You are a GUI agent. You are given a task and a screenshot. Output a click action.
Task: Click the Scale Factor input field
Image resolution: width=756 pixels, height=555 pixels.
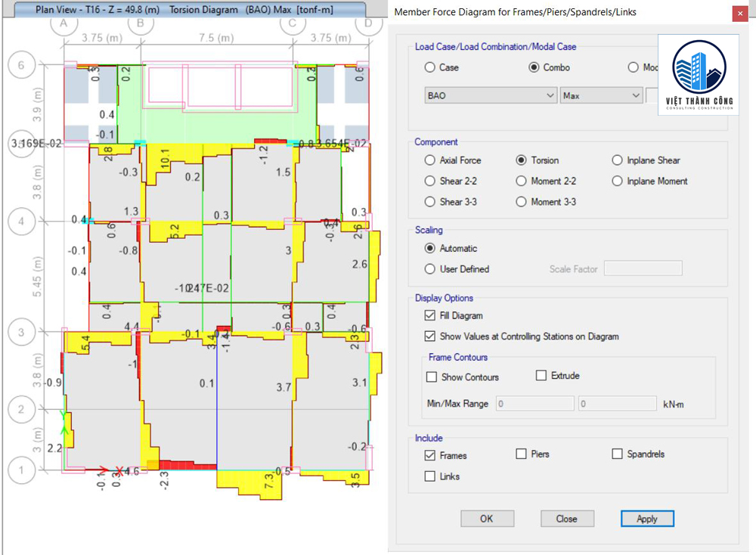click(643, 268)
